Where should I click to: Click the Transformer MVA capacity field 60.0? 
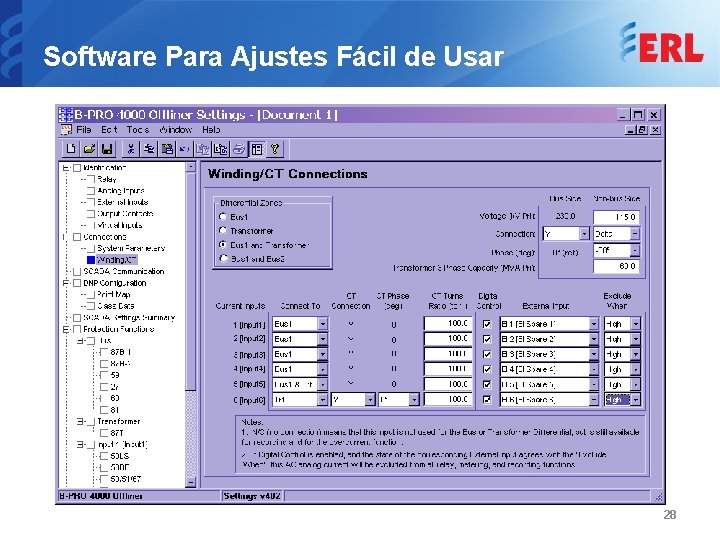click(x=616, y=266)
